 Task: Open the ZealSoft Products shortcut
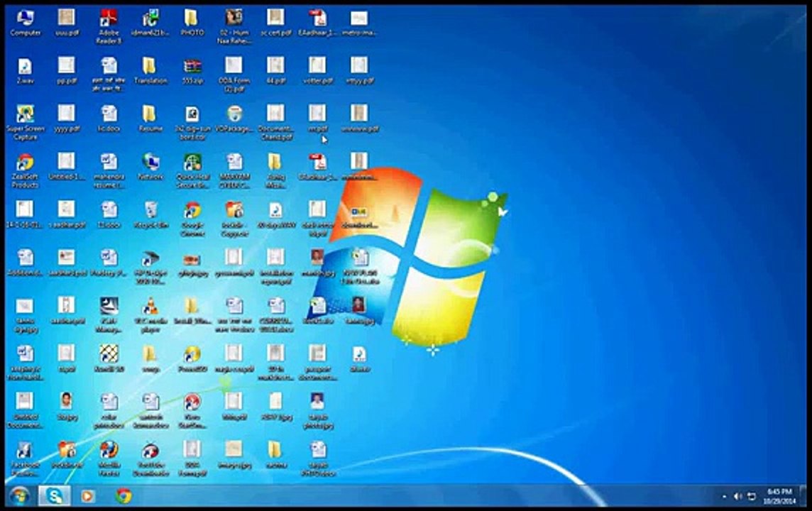pyautogui.click(x=25, y=171)
